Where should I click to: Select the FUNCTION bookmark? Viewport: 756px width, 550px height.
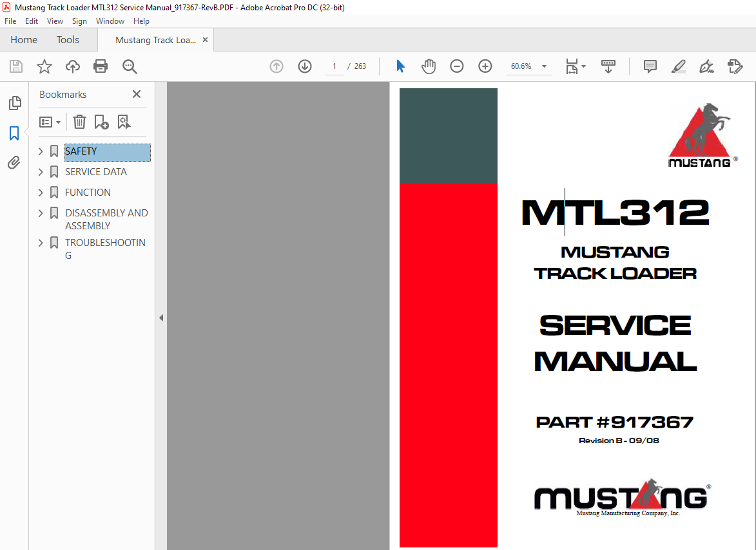pos(88,193)
